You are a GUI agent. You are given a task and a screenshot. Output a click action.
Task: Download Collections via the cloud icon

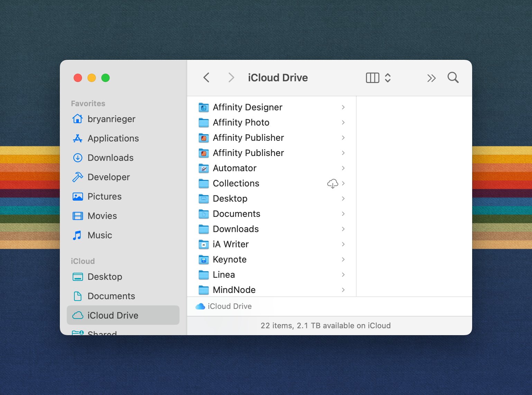(x=332, y=184)
